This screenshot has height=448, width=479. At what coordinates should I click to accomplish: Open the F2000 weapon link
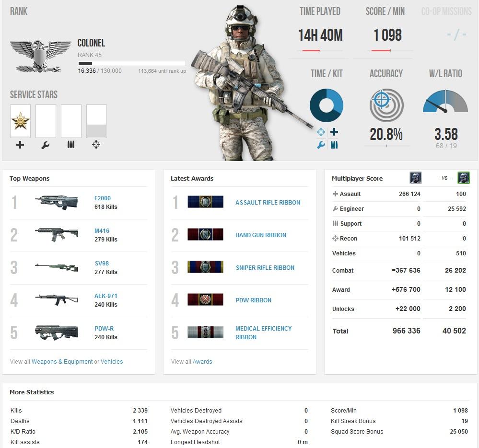click(x=102, y=198)
